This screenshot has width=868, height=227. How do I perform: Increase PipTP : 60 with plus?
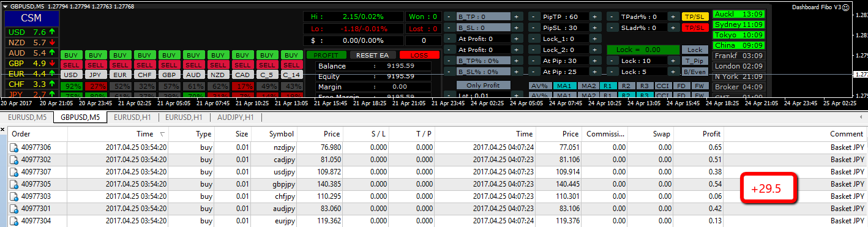595,17
